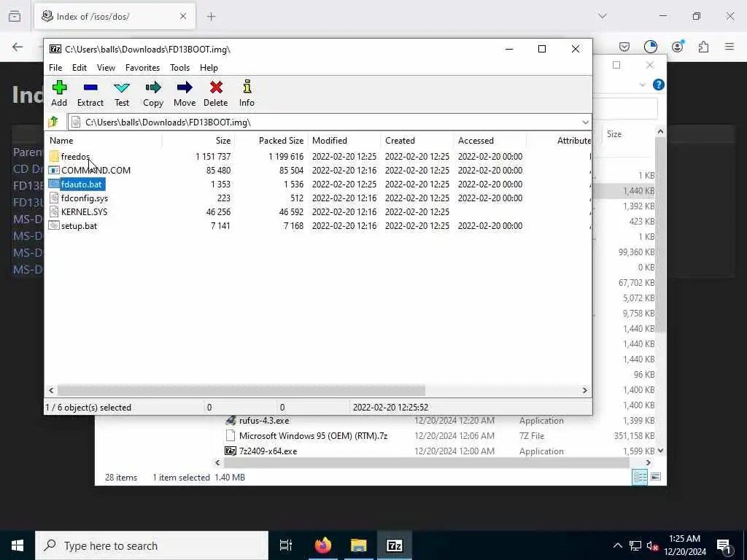Click right arrow of 7-Zip horizontal scrollbar
Image resolution: width=747 pixels, height=560 pixels.
click(x=585, y=390)
